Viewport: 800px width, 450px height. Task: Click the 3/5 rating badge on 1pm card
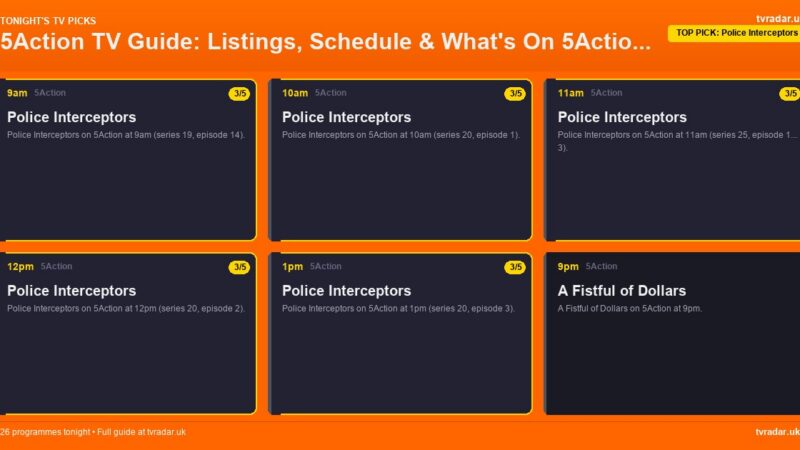(515, 267)
